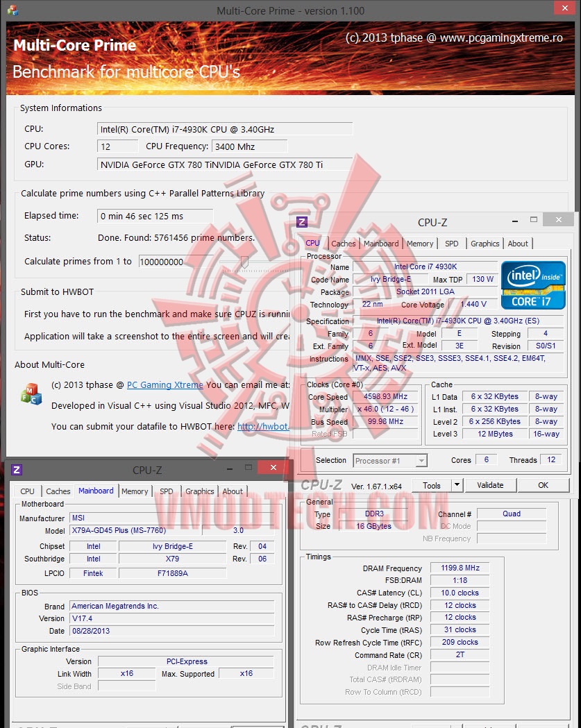
Task: Click the CPU-Z purple Z icon in processor window
Action: 302,222
